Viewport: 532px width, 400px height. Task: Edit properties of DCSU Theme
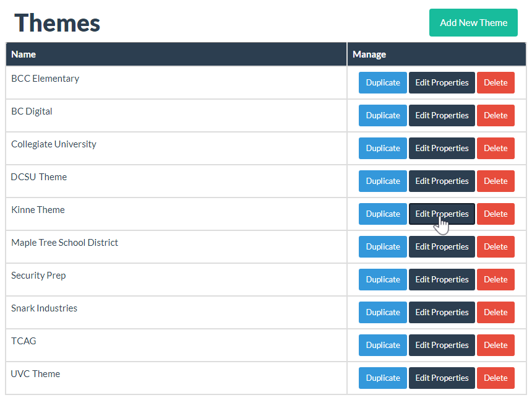coord(442,181)
